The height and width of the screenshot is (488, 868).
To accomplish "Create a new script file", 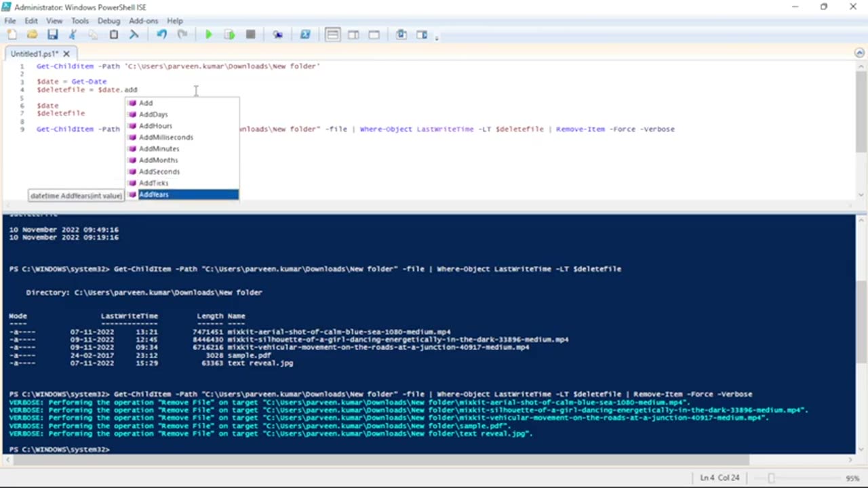I will [12, 35].
